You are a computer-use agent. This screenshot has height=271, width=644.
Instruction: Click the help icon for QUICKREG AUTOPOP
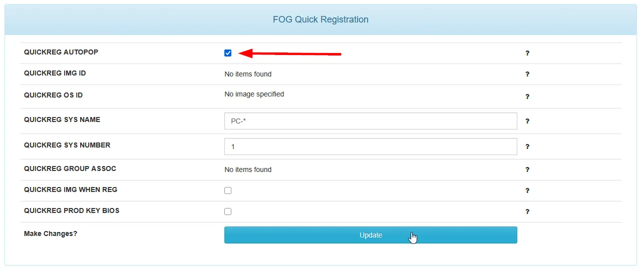(527, 53)
